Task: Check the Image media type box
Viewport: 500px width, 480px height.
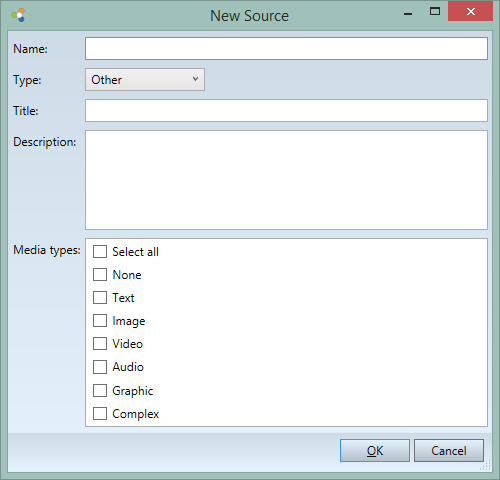Action: 100,321
